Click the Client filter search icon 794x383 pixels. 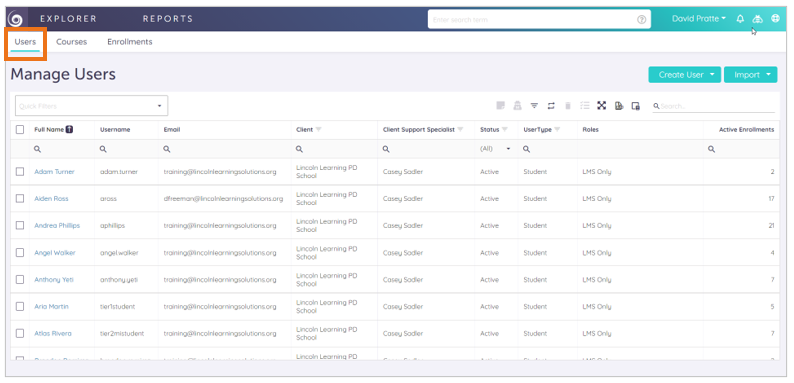[x=300, y=149]
